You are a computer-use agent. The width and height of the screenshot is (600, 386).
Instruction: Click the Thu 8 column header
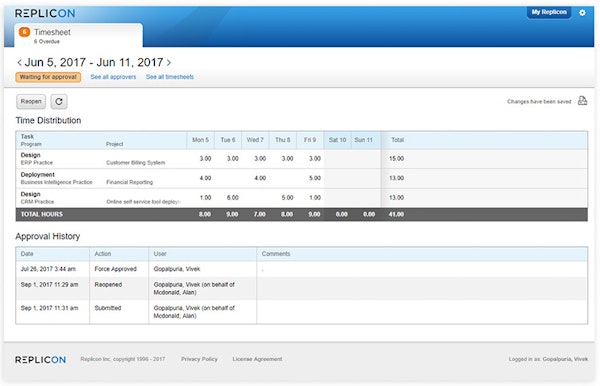point(283,140)
